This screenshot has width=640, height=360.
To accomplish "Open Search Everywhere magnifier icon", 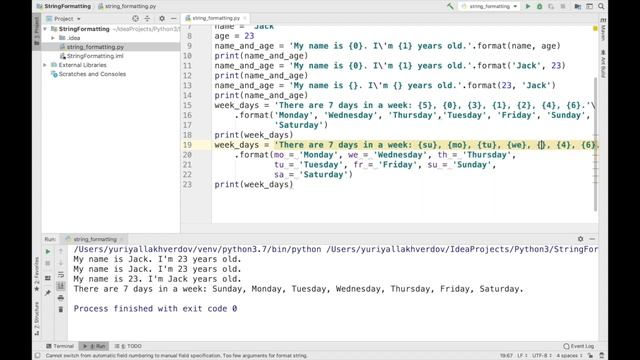I will click(601, 6).
